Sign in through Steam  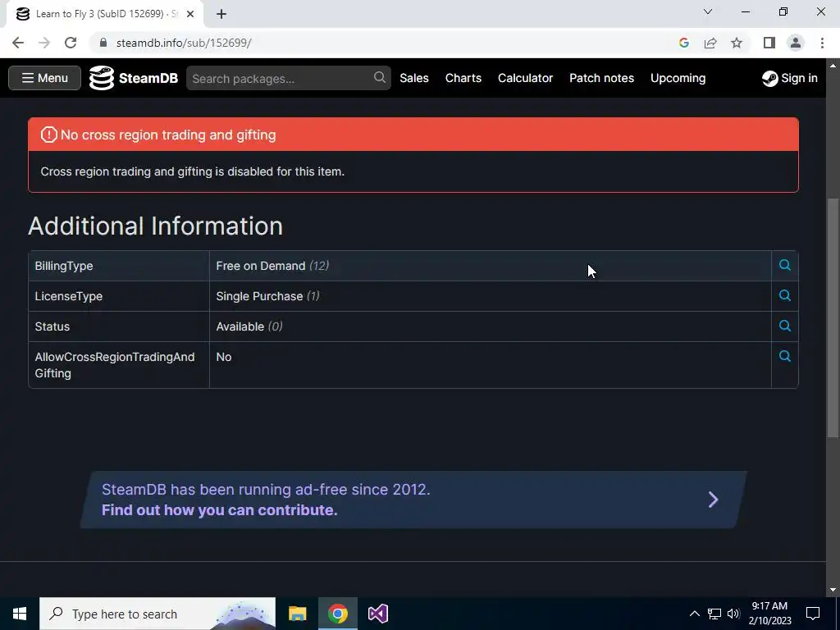(x=790, y=78)
